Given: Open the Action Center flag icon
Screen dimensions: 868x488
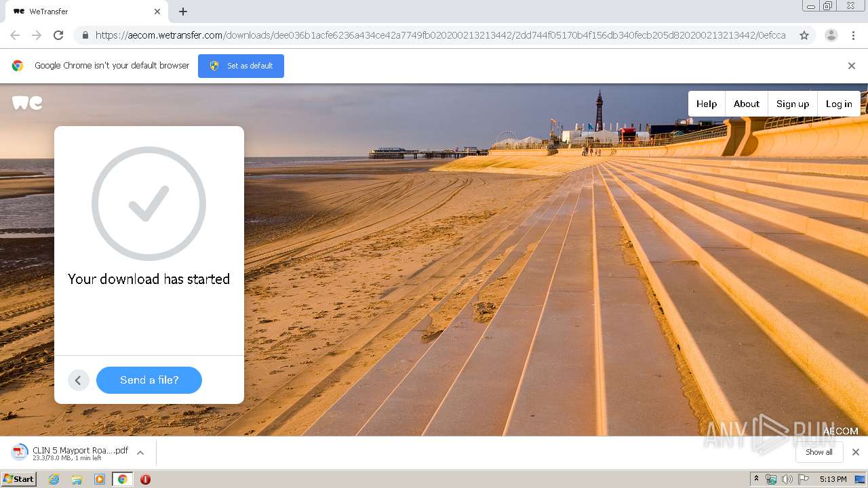Looking at the screenshot, I should click(804, 479).
